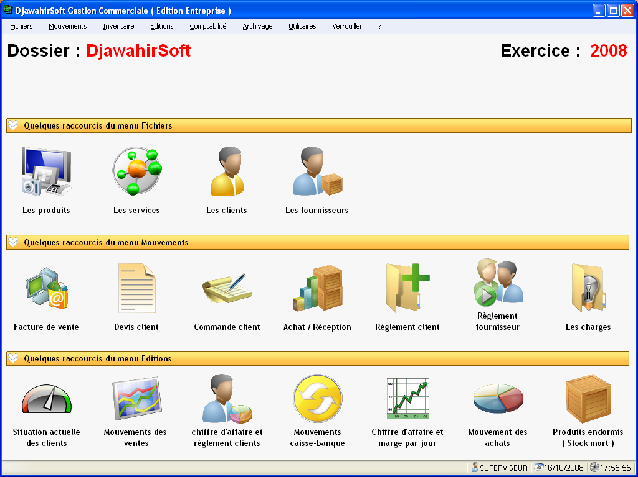Click the time text in status bar
The width and height of the screenshot is (638, 477).
pos(616,468)
